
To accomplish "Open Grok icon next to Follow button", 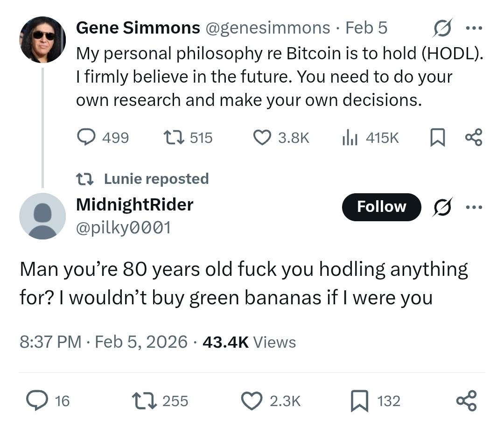I will [x=442, y=207].
